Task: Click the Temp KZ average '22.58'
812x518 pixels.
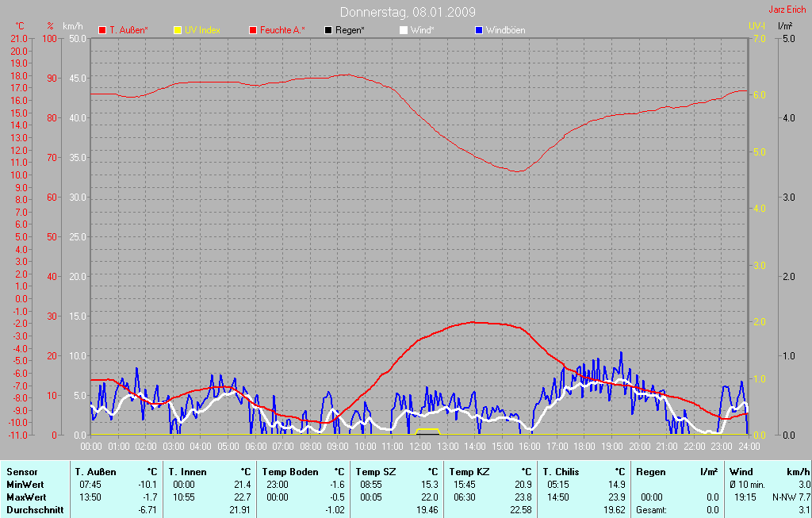Action: click(x=520, y=510)
